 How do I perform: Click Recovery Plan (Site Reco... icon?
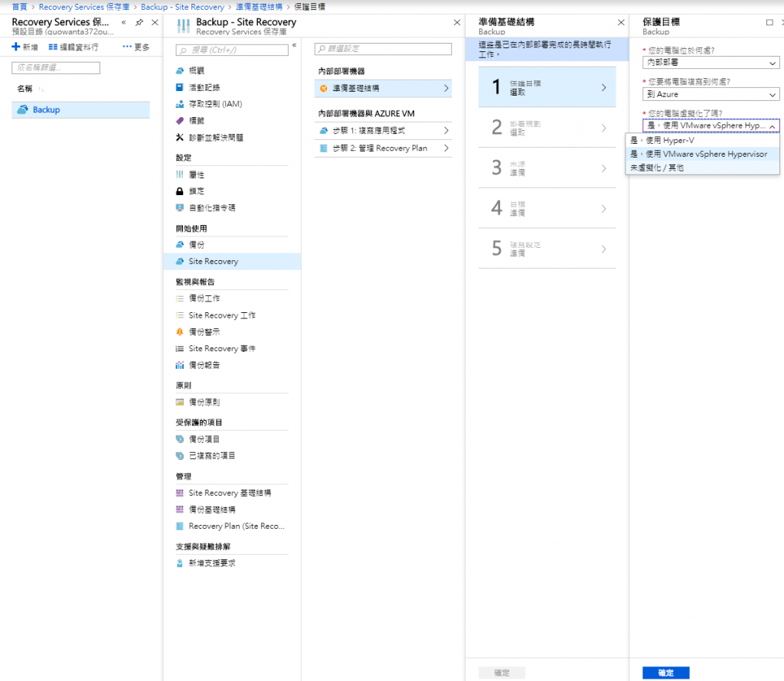[180, 526]
